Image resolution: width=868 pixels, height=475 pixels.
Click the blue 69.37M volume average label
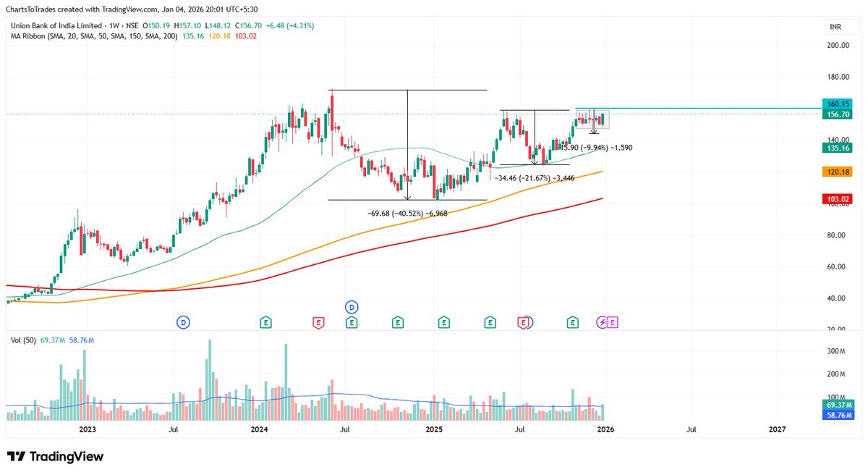point(837,405)
